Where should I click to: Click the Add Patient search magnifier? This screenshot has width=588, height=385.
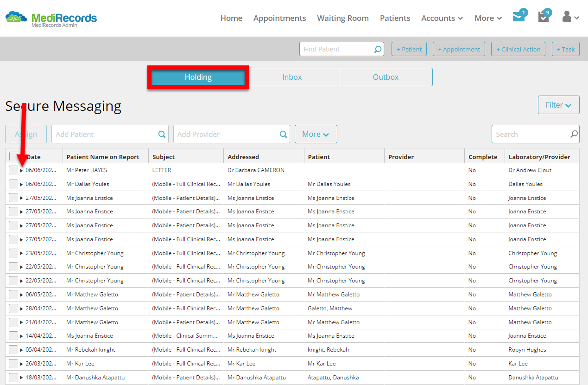click(x=162, y=134)
